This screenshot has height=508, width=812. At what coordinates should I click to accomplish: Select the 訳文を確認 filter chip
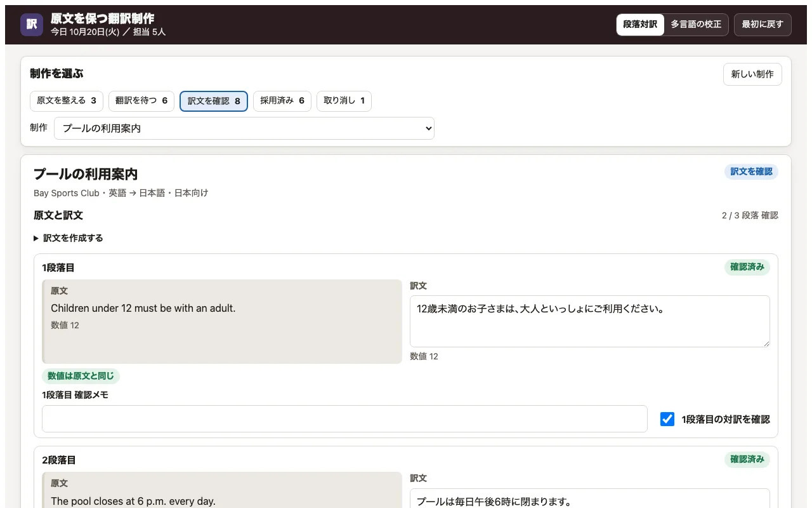(214, 101)
